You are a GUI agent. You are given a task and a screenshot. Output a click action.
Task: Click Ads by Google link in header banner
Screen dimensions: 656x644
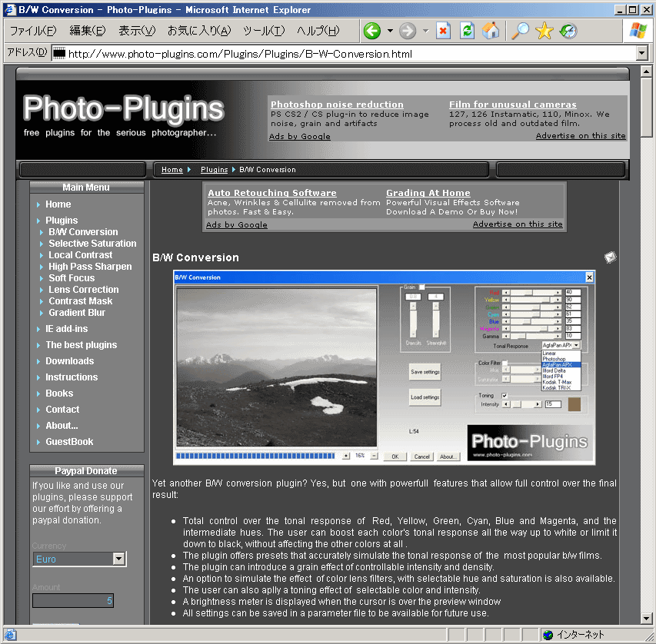tap(300, 136)
